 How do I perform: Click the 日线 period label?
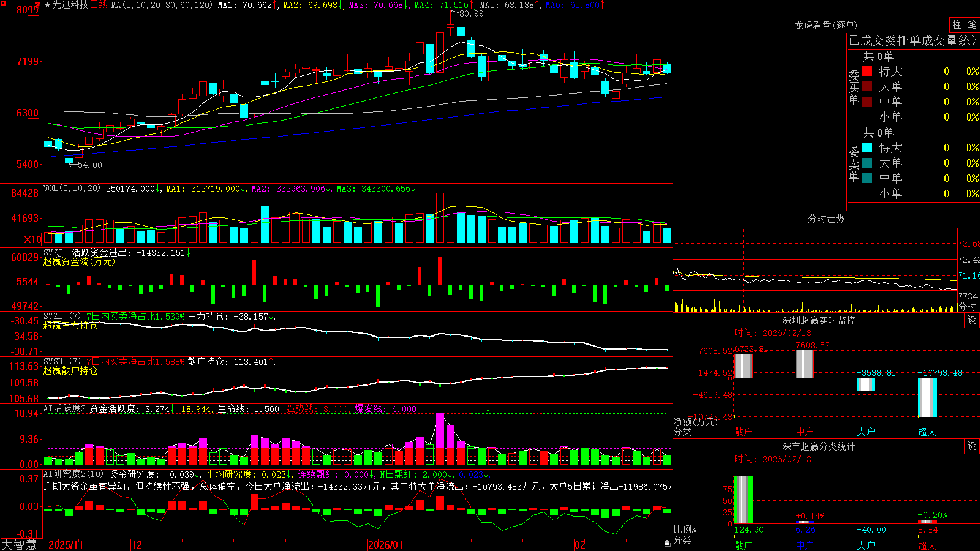pos(99,5)
